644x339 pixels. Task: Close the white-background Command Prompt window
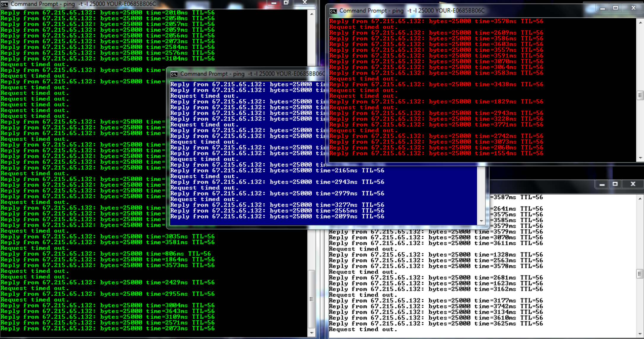(x=633, y=184)
